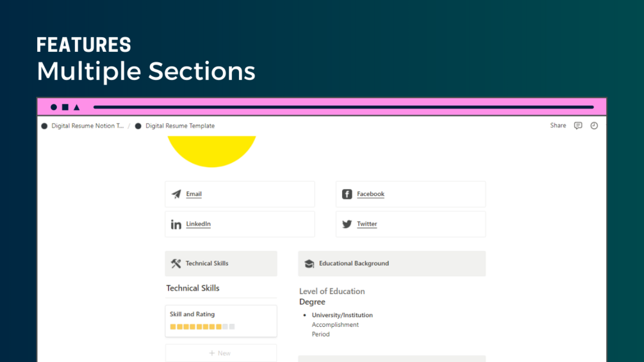The height and width of the screenshot is (362, 644).
Task: Click the graduation cap icon
Action: tap(309, 263)
